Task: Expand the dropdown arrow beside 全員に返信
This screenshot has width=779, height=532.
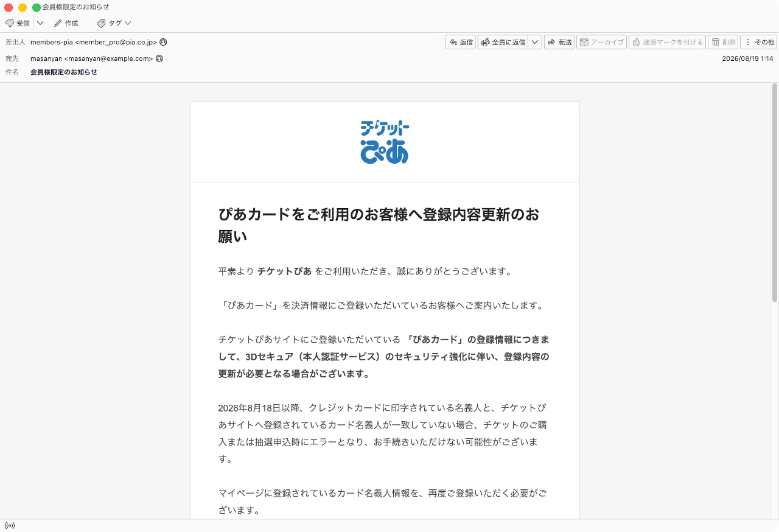Action: pyautogui.click(x=535, y=42)
